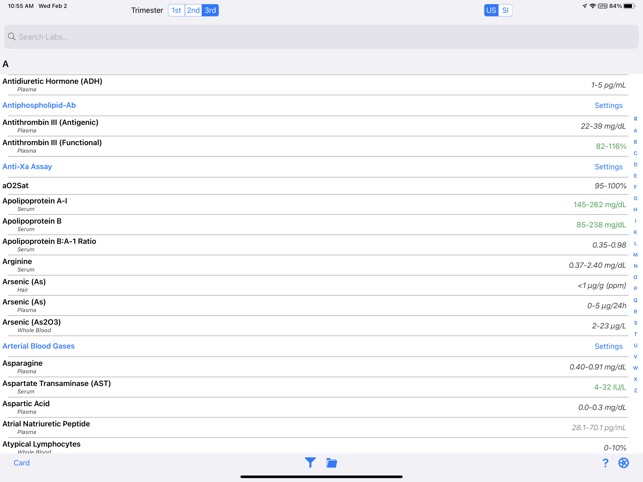Expand the Anti-Xa Assay group

pos(27,167)
